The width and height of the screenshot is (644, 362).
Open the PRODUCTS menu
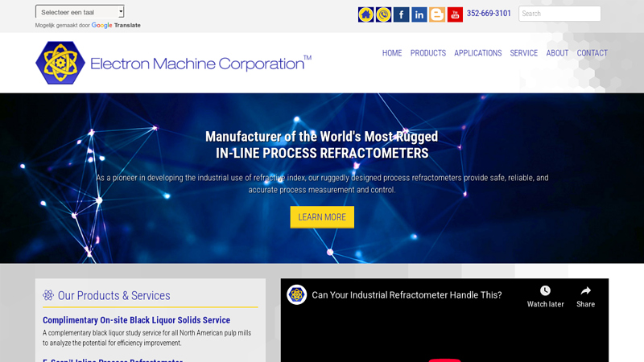(x=428, y=53)
